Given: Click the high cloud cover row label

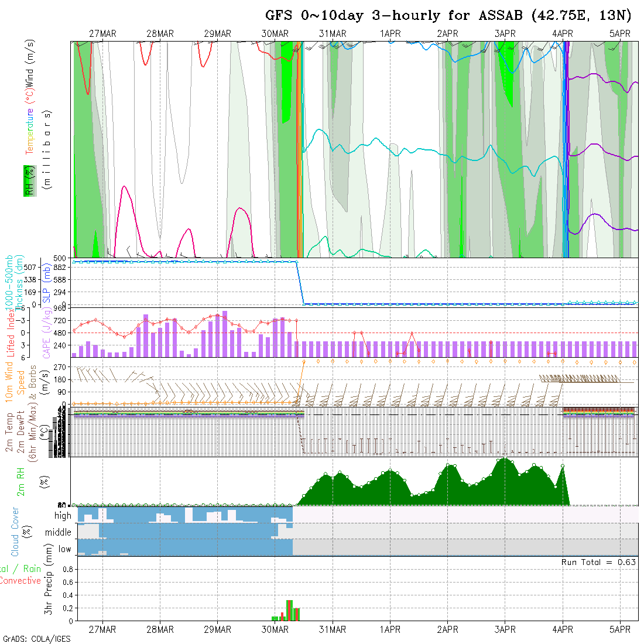Looking at the screenshot, I should (x=63, y=516).
